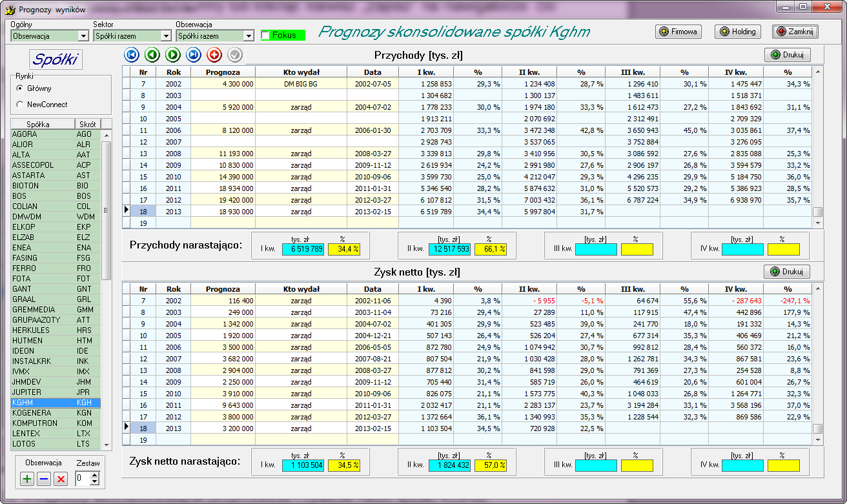
Task: Open Firmowa forecasts view
Action: [678, 32]
